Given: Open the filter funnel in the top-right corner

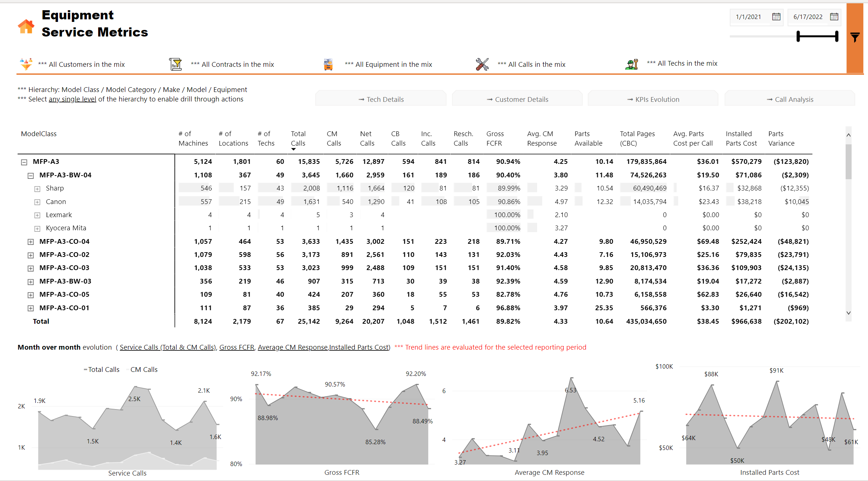Looking at the screenshot, I should (855, 37).
